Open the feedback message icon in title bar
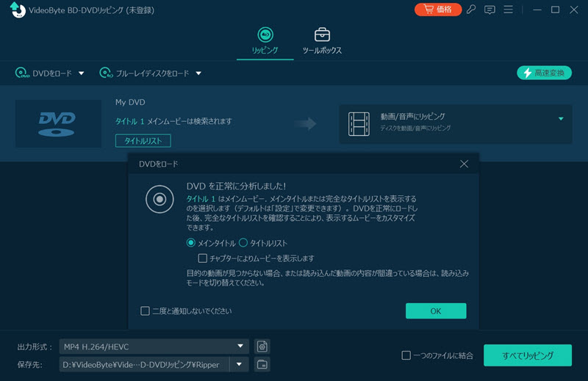The image size is (588, 381). (x=490, y=10)
